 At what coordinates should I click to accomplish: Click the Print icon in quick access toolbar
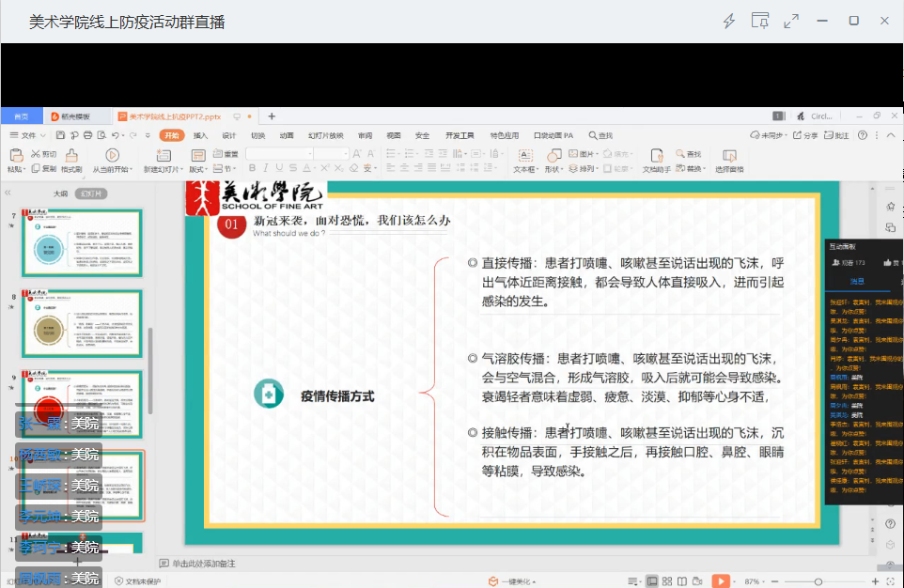pos(87,135)
